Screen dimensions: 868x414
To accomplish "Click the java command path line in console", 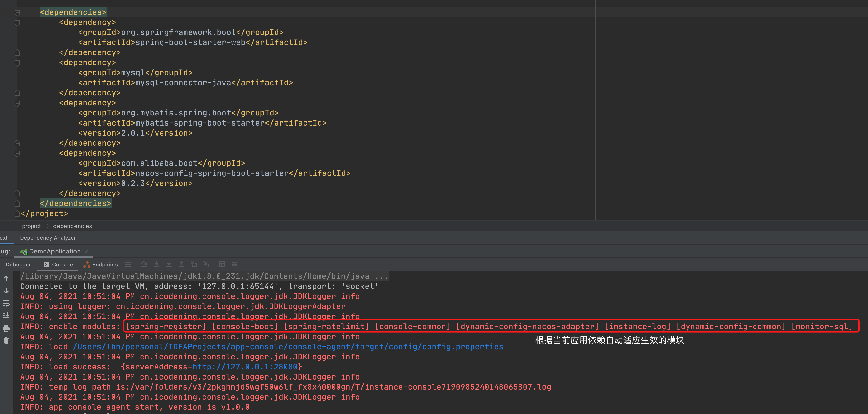I will click(204, 276).
